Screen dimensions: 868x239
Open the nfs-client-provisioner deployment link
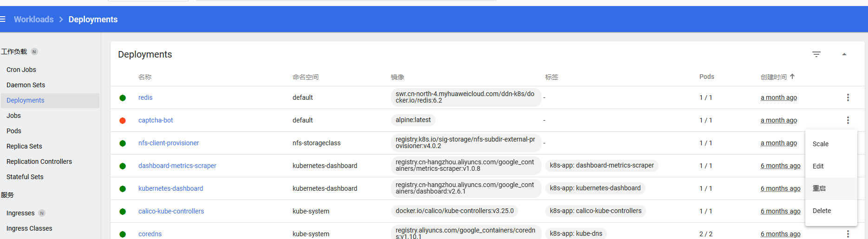point(169,143)
